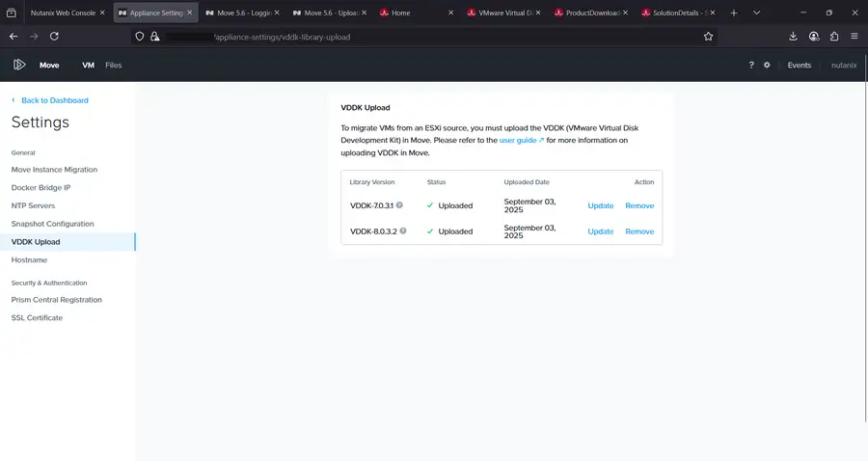Open the user guide link
This screenshot has width=868, height=461.
522,140
